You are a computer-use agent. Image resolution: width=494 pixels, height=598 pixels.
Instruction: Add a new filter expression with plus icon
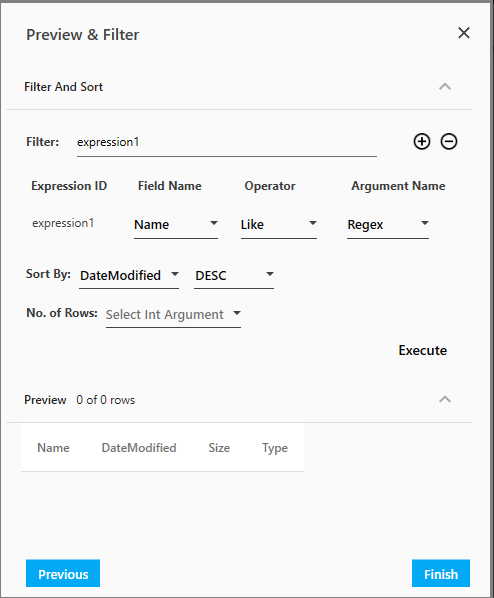click(422, 141)
